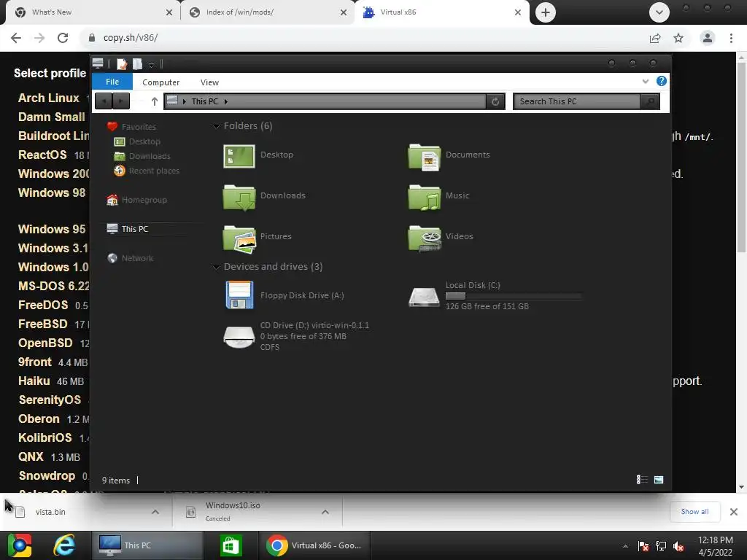Bookmark this page with star icon
Viewport: 747px width, 560px height.
coord(678,38)
